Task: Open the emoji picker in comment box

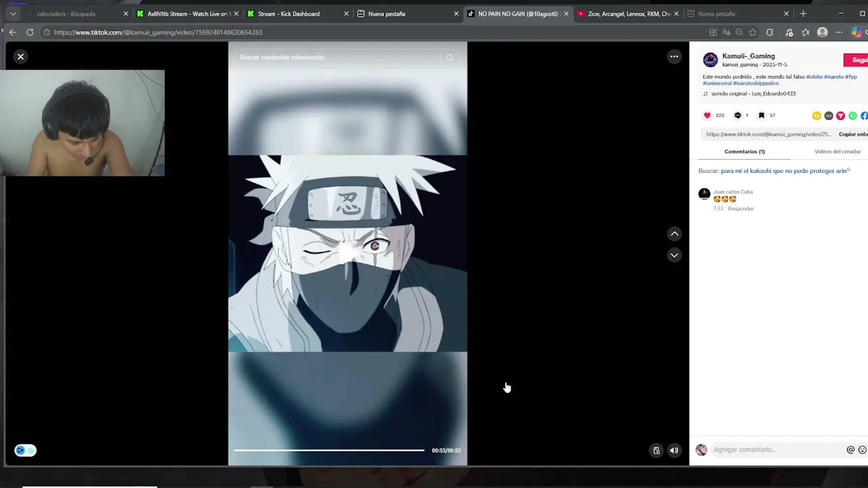Action: pyautogui.click(x=863, y=450)
